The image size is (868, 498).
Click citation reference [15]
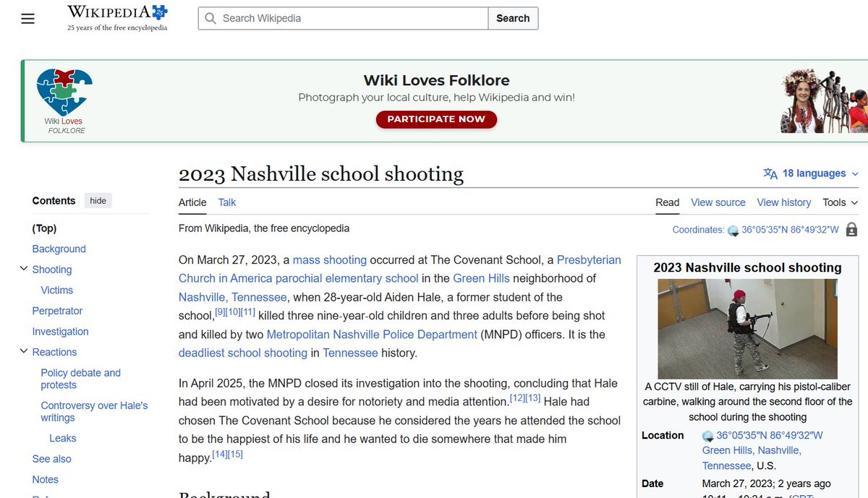tap(235, 454)
